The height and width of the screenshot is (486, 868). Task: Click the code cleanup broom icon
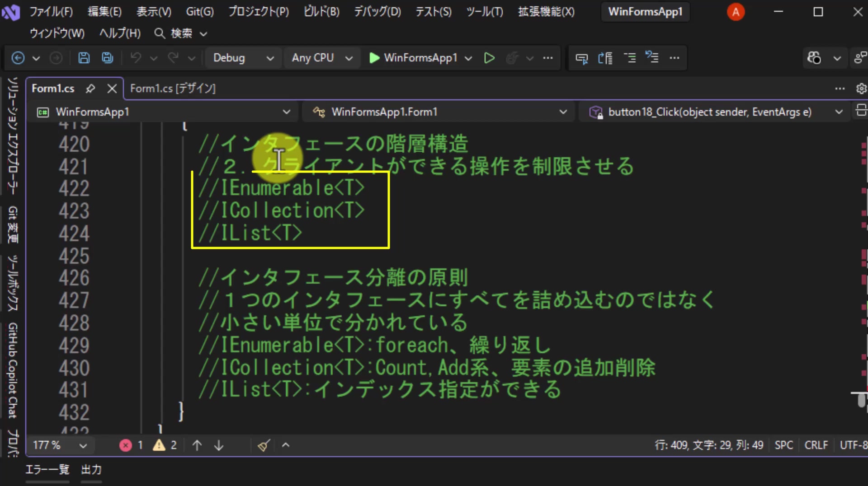[x=264, y=445]
